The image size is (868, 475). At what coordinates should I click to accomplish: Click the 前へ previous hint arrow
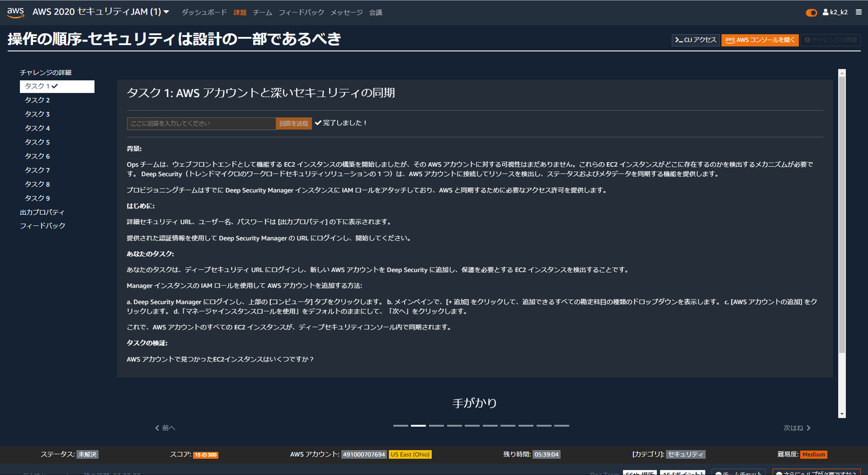(x=165, y=428)
